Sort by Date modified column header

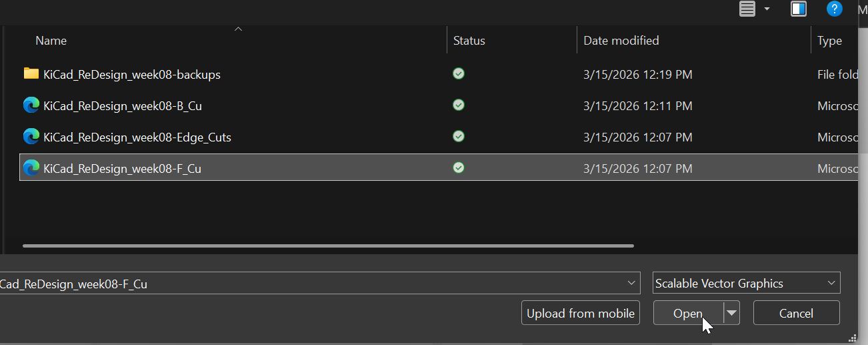[621, 41]
